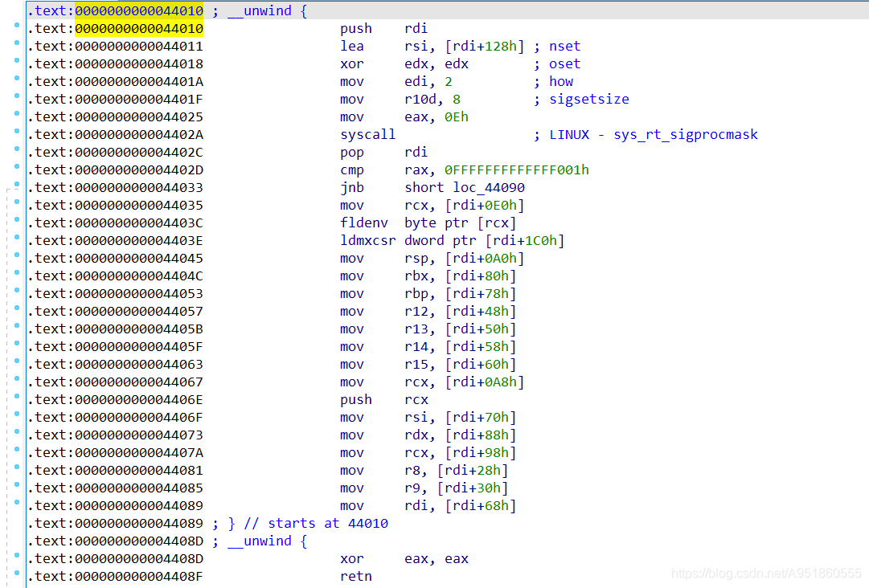Click the blue margin dot beside address 44025

coord(16,116)
